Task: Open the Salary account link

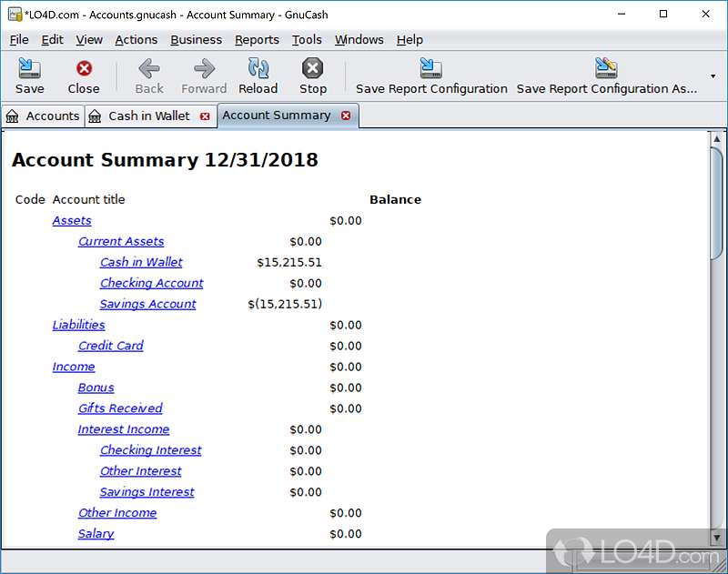Action: (96, 534)
